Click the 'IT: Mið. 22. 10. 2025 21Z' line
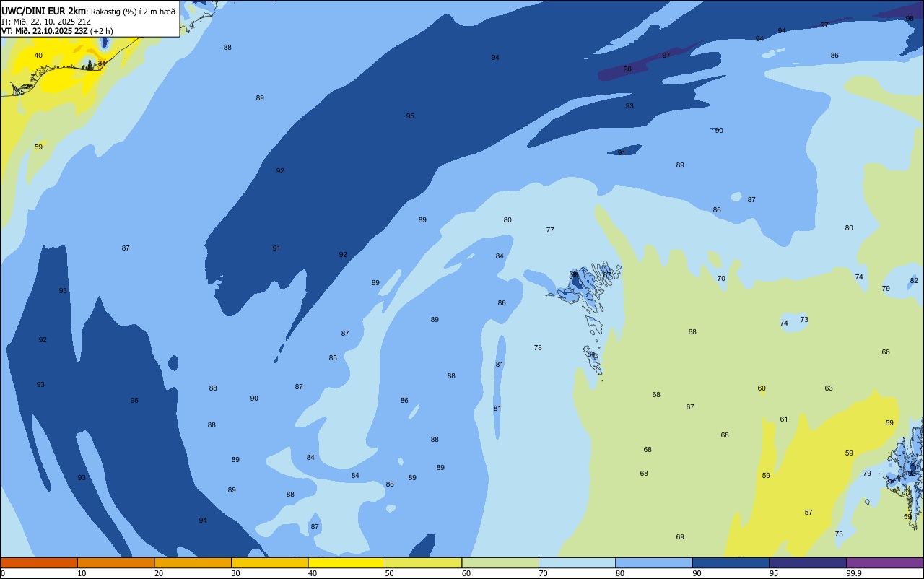The height and width of the screenshot is (579, 924). tap(46, 22)
